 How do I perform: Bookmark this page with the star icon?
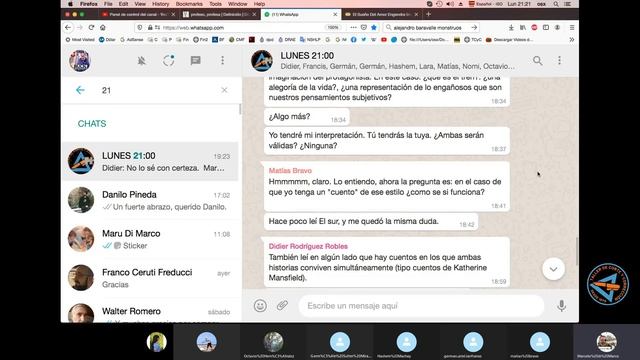tap(374, 27)
